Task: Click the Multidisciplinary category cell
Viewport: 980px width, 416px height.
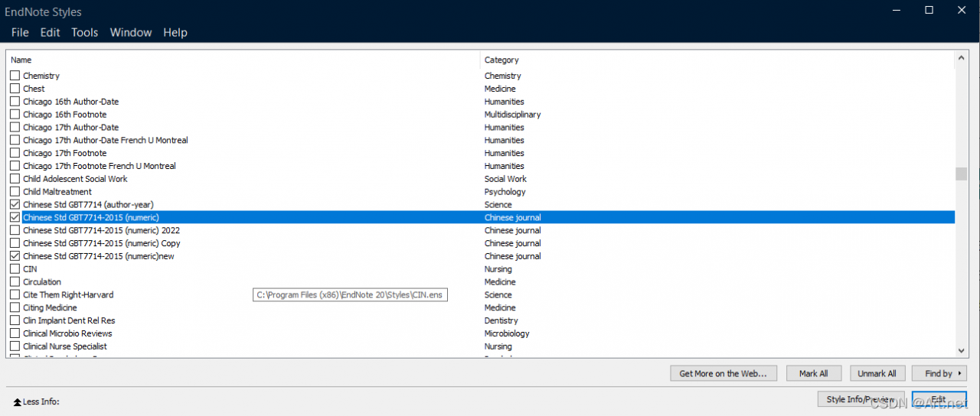Action: pos(512,115)
